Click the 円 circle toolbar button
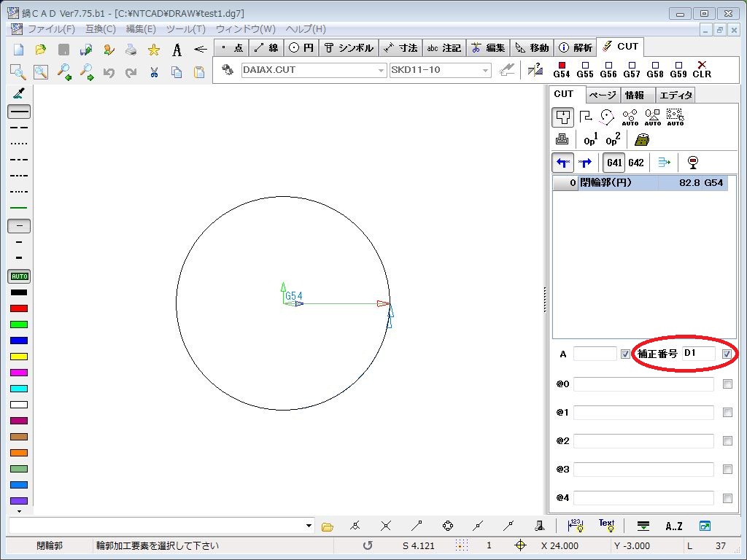The width and height of the screenshot is (747, 560). (301, 47)
